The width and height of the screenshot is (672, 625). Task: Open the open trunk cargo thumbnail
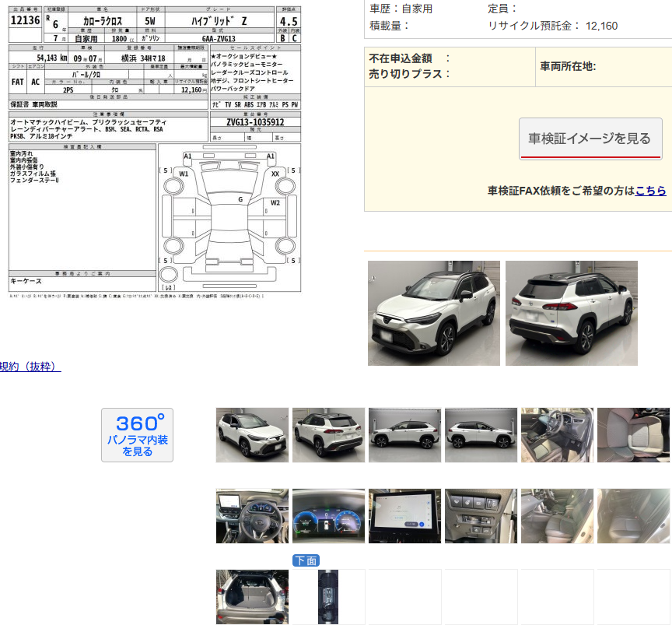pos(252,597)
